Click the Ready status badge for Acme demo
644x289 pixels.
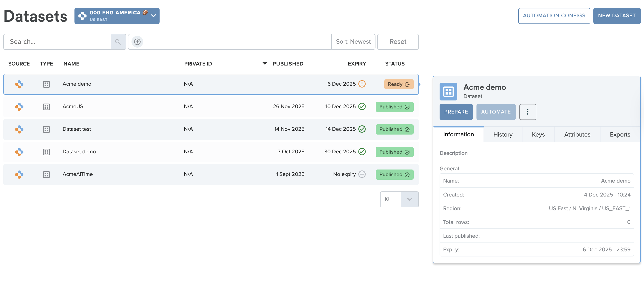click(x=399, y=84)
